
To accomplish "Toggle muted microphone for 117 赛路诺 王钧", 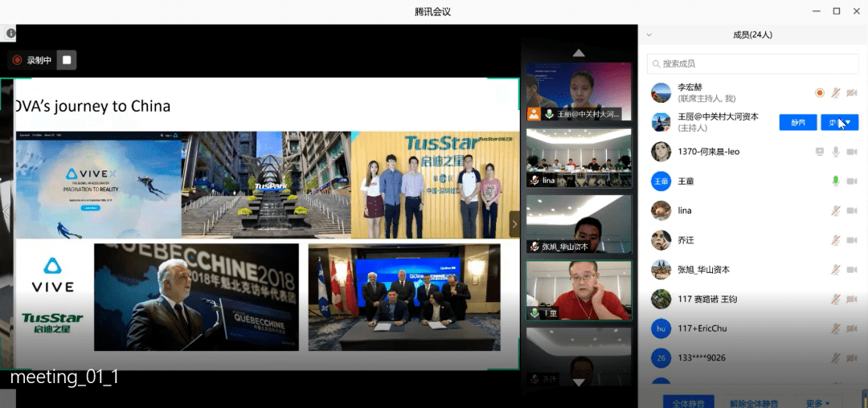I will [836, 299].
